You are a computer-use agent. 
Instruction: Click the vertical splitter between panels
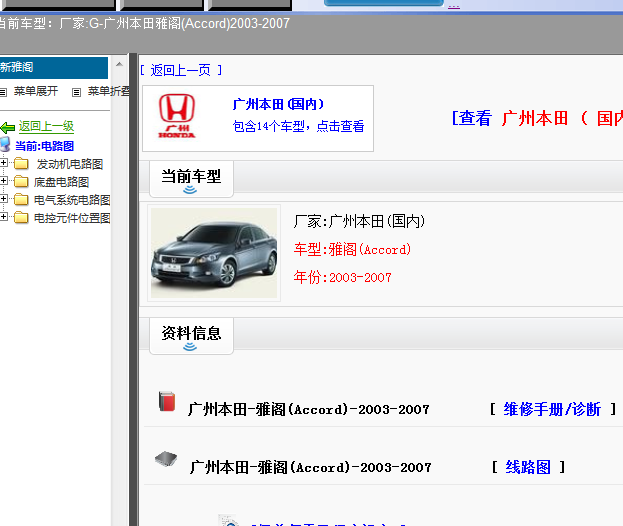(x=133, y=289)
